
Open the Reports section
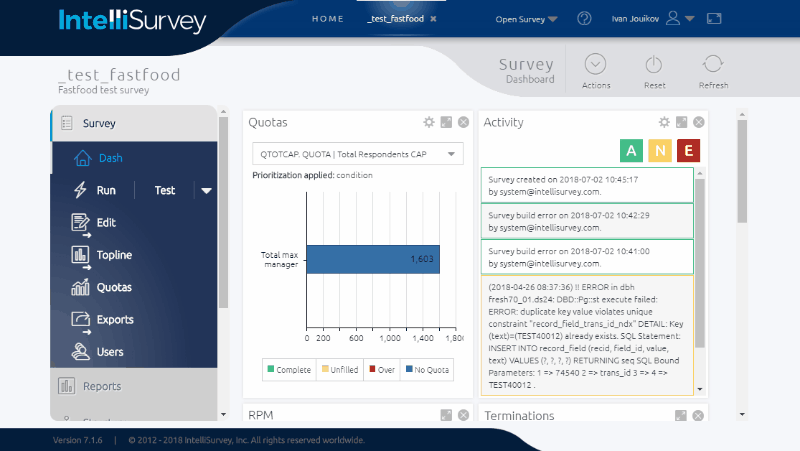pos(134,386)
